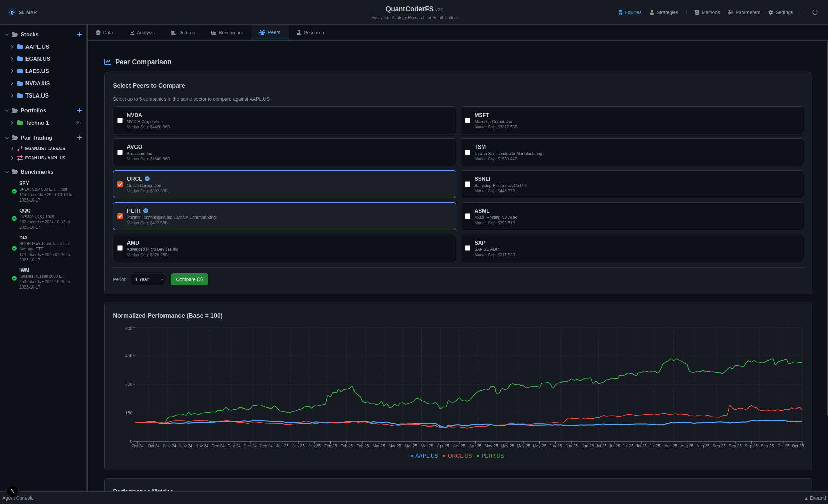Click the power icon in top right corner

[x=815, y=12]
